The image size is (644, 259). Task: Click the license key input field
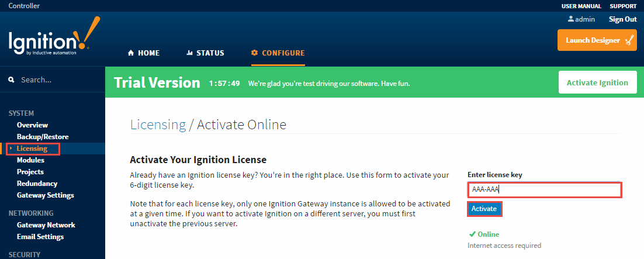pos(543,189)
